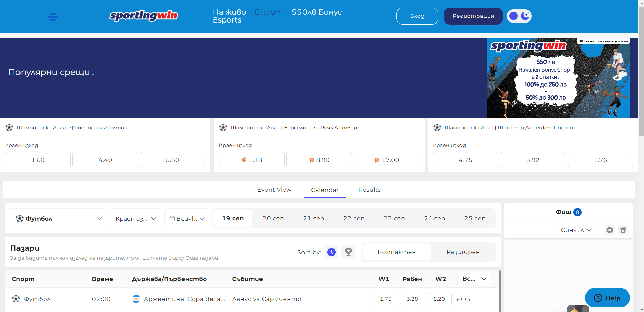
Task: Switch to Разширен view
Action: coord(463,252)
